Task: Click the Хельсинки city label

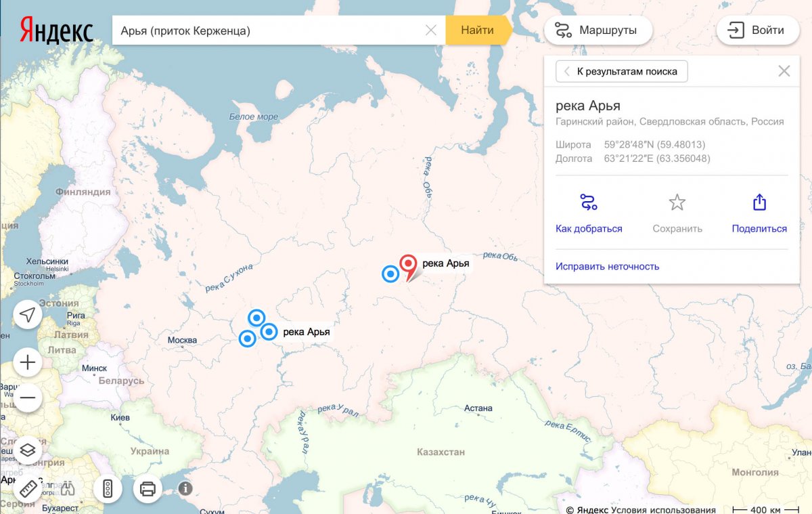Action: click(47, 261)
